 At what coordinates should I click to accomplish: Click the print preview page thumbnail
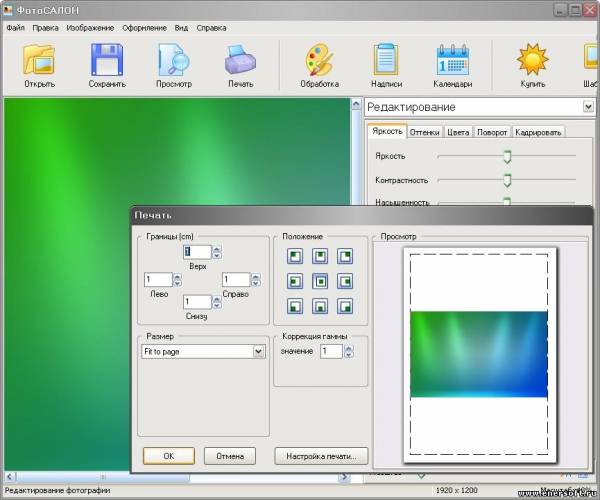(480, 355)
